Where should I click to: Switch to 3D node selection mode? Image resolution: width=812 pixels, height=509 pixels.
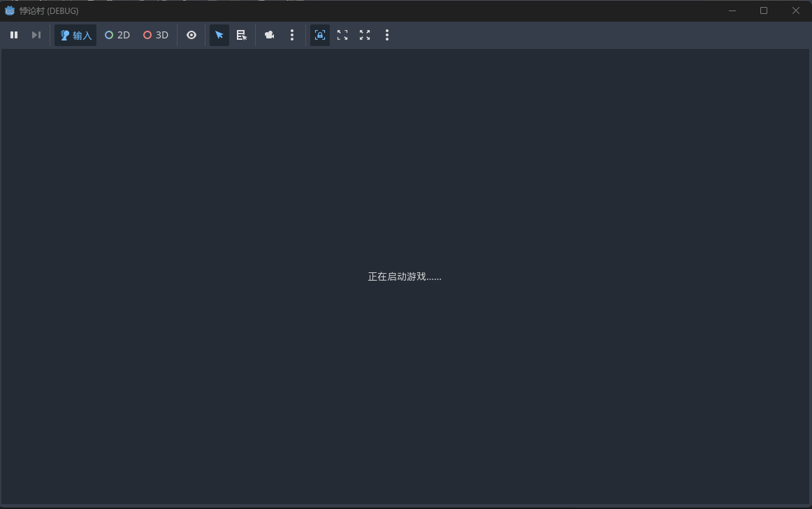point(156,35)
